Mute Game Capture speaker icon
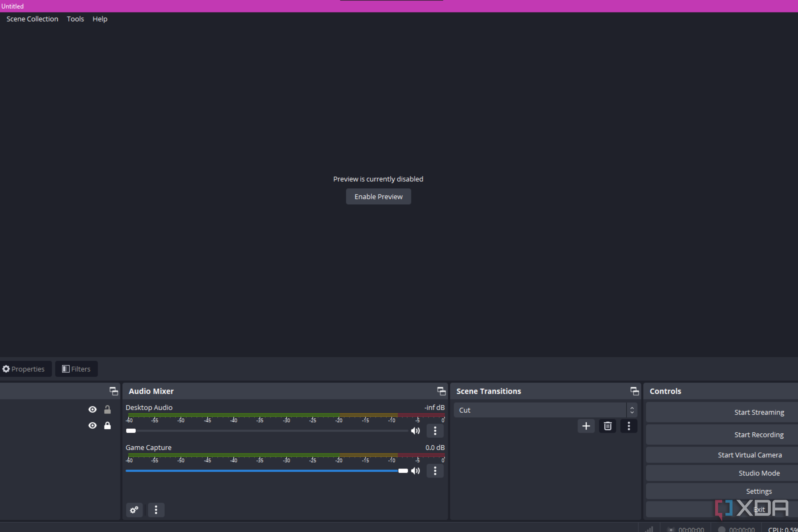The width and height of the screenshot is (798, 532). pos(415,471)
